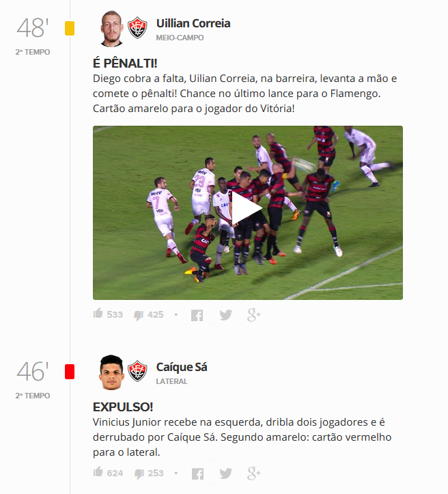Share the expulsion post on Google Plus
This screenshot has width=448, height=494.
pyautogui.click(x=254, y=474)
